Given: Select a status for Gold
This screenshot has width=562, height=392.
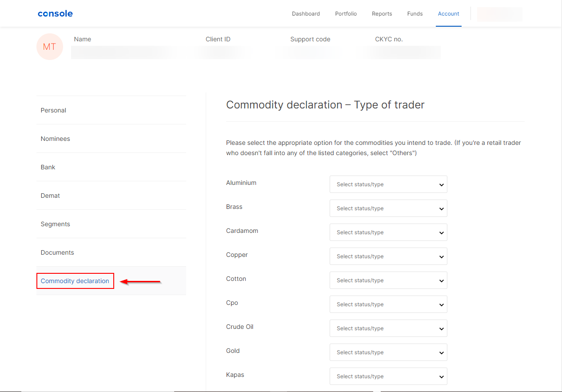Looking at the screenshot, I should (x=388, y=352).
